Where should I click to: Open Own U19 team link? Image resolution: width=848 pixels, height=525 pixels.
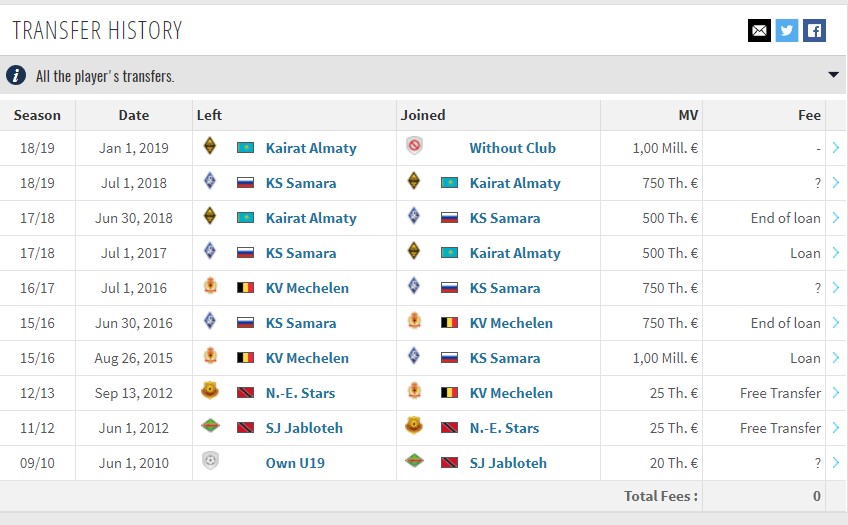pyautogui.click(x=295, y=463)
